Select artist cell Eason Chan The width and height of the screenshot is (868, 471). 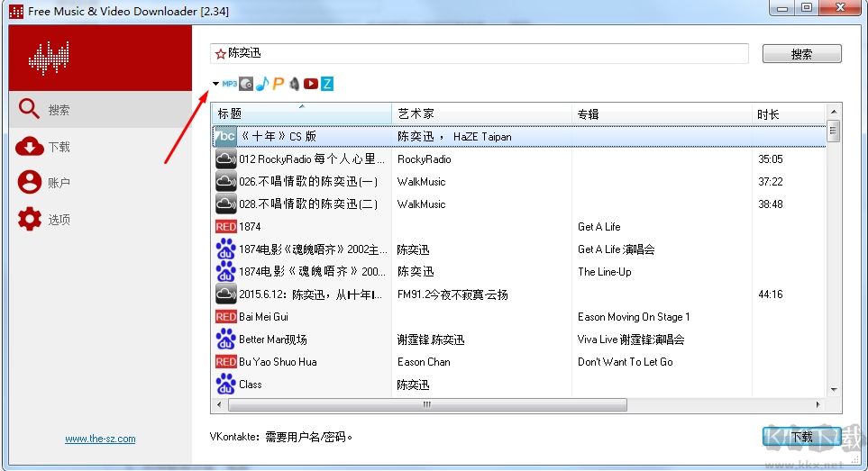(424, 362)
